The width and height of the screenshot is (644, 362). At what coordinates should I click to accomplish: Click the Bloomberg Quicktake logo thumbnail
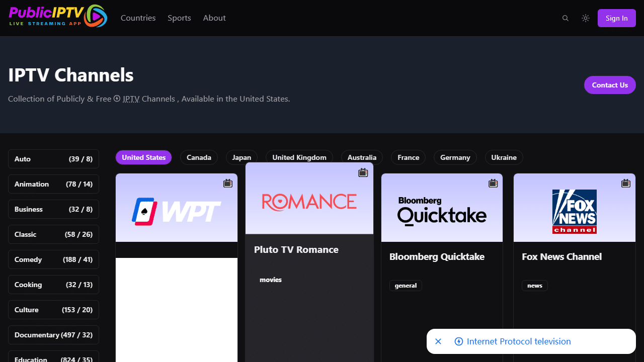click(442, 211)
